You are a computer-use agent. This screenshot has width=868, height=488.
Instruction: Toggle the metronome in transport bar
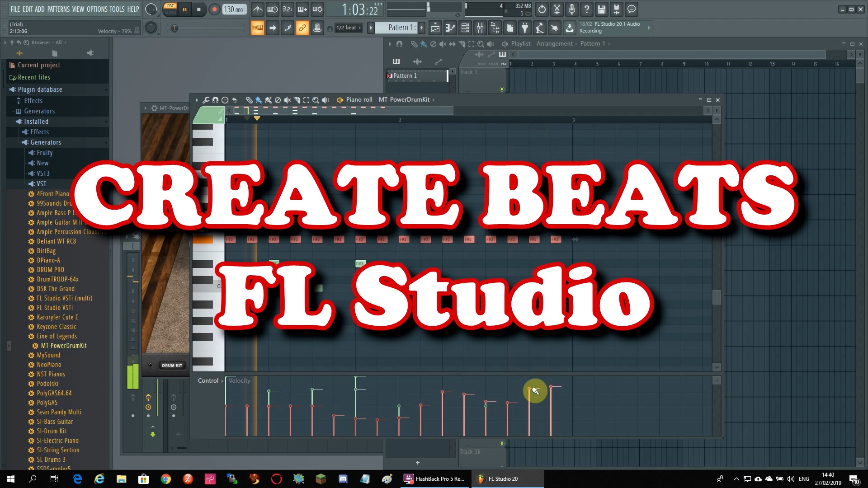point(258,9)
